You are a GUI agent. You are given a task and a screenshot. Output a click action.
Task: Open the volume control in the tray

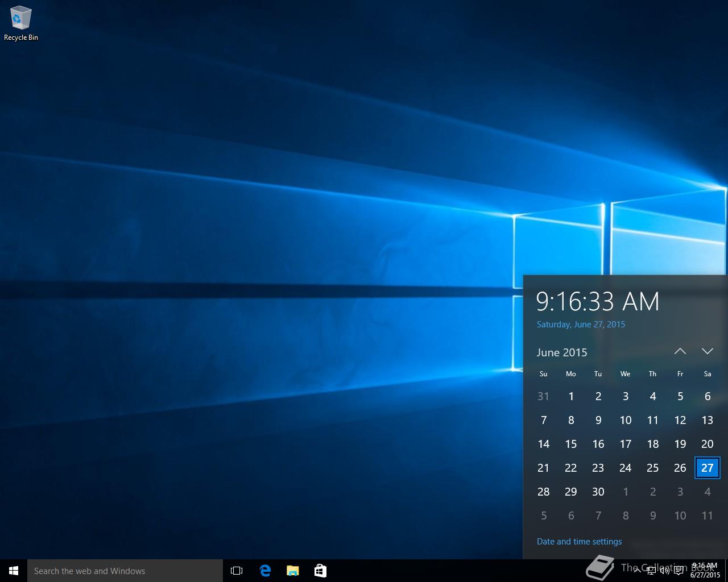point(664,571)
